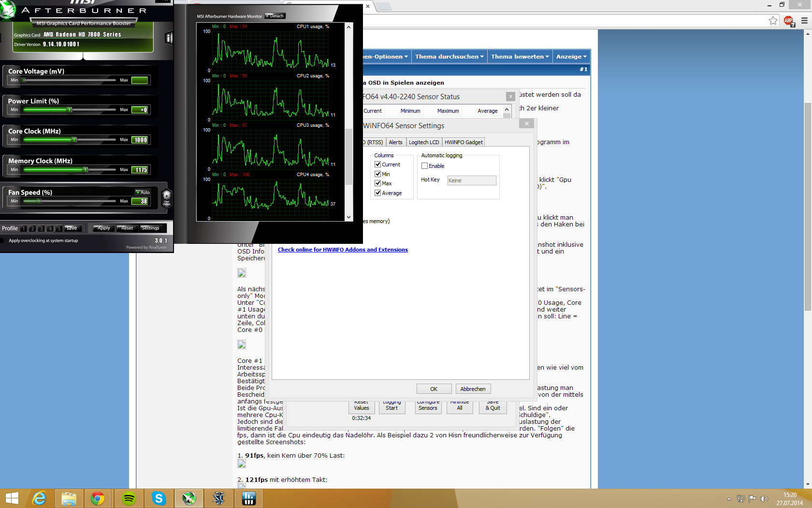
Task: Click the Fan Speed slider handle
Action: [x=39, y=201]
